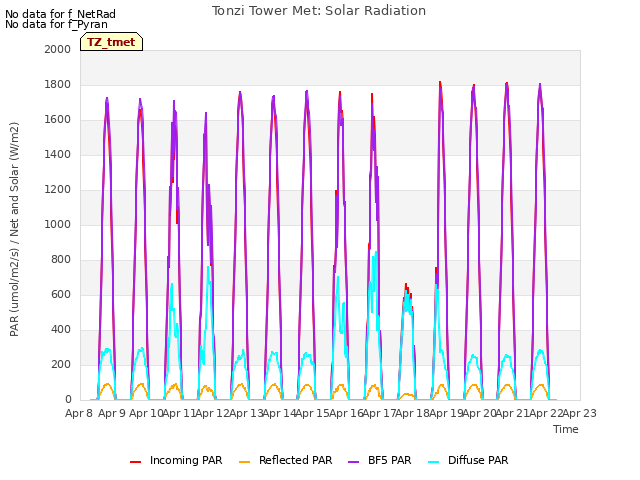
Task: Click the Apr 9 x-axis tick label
Action: (x=112, y=413)
